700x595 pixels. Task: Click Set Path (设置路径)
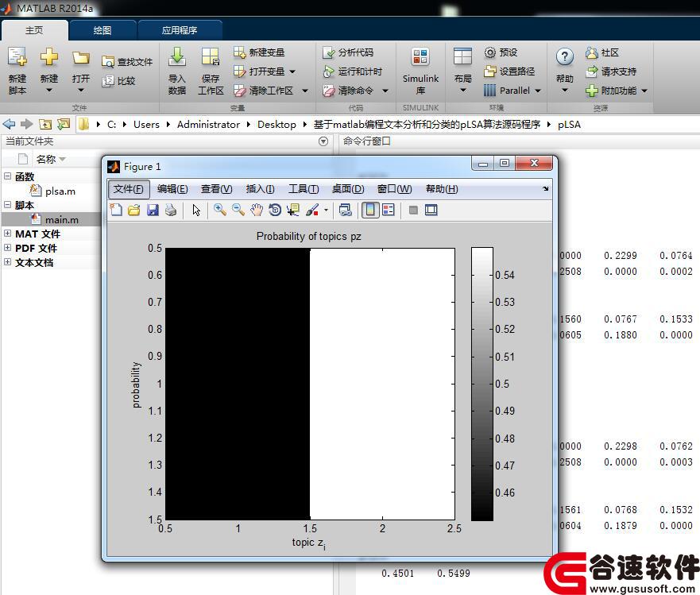click(x=509, y=71)
